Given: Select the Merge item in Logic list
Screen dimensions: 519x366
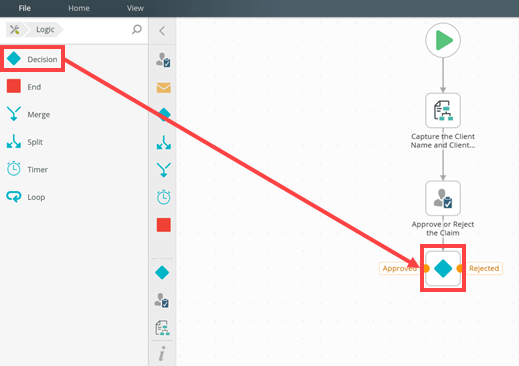Looking at the screenshot, I should (x=28, y=114).
